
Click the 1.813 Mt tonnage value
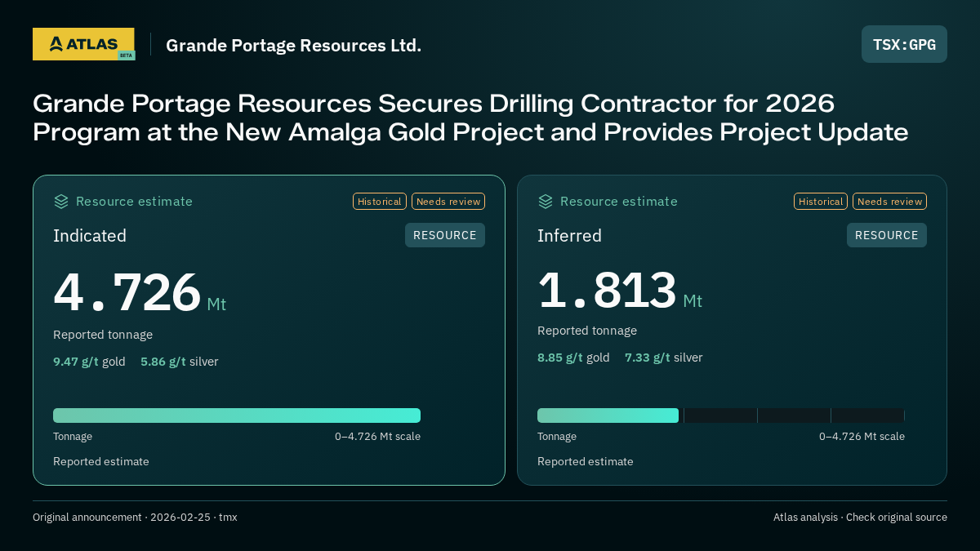tap(620, 290)
